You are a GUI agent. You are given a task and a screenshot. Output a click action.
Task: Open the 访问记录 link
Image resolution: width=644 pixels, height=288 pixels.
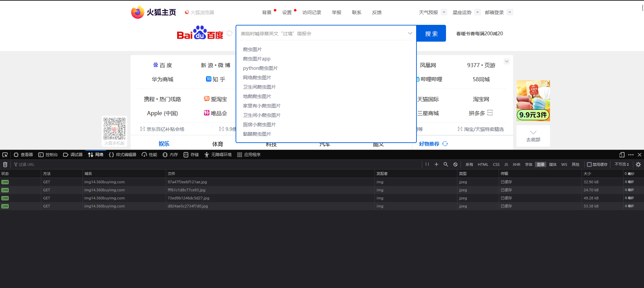pos(312,12)
